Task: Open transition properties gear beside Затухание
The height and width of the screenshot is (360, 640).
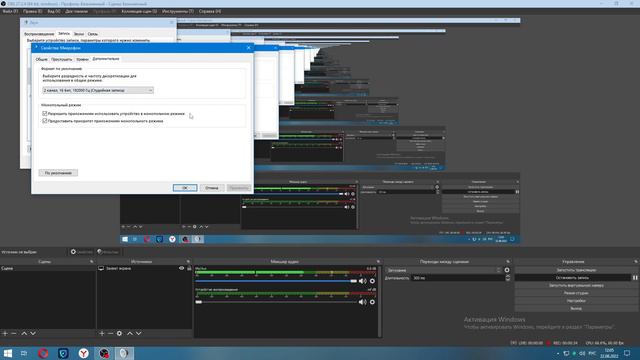Action: [507, 270]
